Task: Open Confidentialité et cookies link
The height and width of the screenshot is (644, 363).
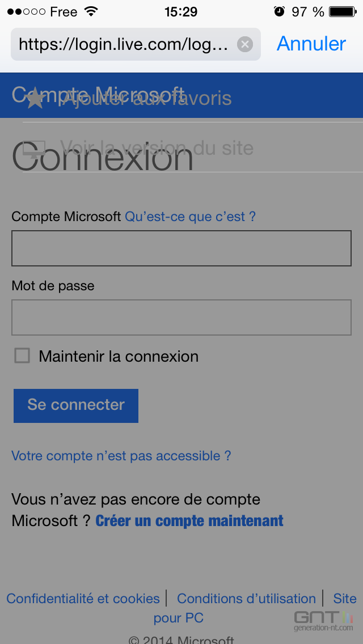Action: [83, 599]
